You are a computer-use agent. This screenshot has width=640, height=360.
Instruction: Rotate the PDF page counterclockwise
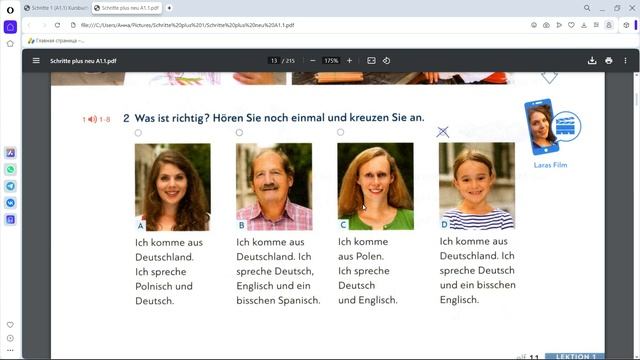tap(387, 60)
